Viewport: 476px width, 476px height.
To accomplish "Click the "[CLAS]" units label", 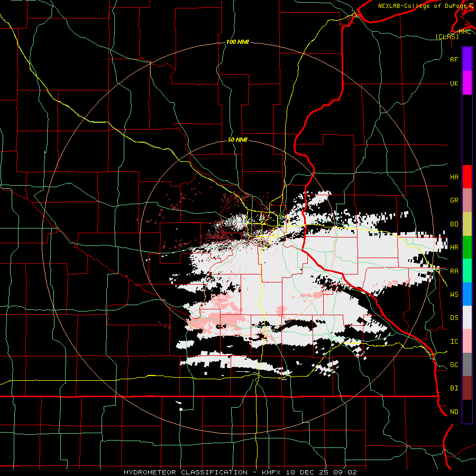I will [447, 36].
